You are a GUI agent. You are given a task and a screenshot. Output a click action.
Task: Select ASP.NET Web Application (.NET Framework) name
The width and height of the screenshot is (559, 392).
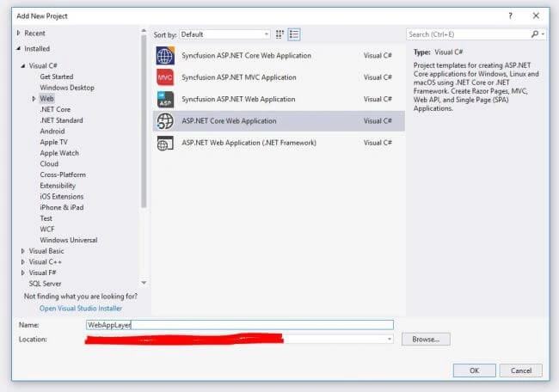[x=249, y=143]
